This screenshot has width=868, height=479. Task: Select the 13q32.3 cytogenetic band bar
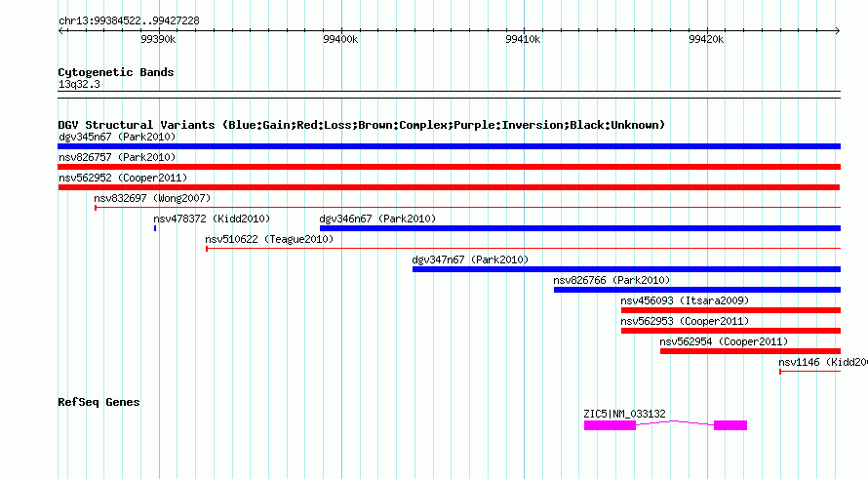tap(449, 95)
